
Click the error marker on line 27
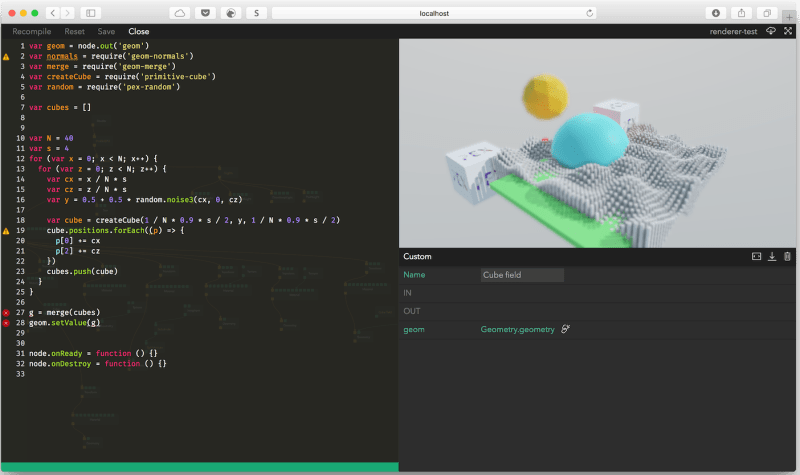6,313
